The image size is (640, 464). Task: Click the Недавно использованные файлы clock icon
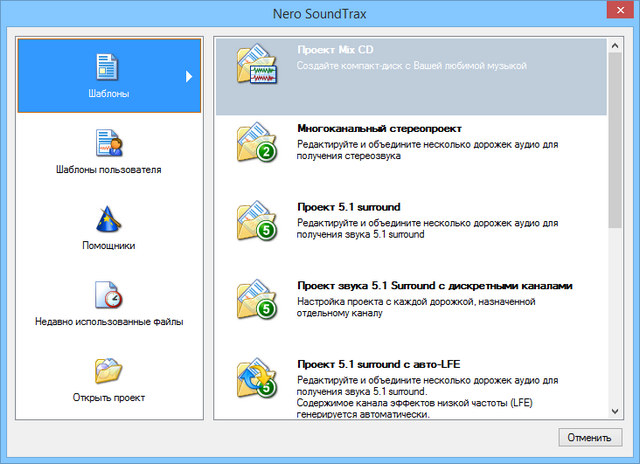pyautogui.click(x=108, y=295)
